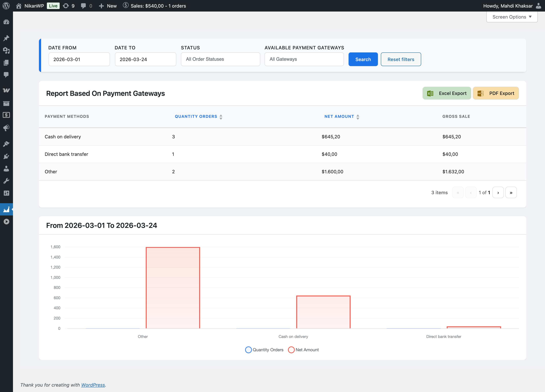545x392 pixels.
Task: Open the New menu in admin bar
Action: coord(108,6)
